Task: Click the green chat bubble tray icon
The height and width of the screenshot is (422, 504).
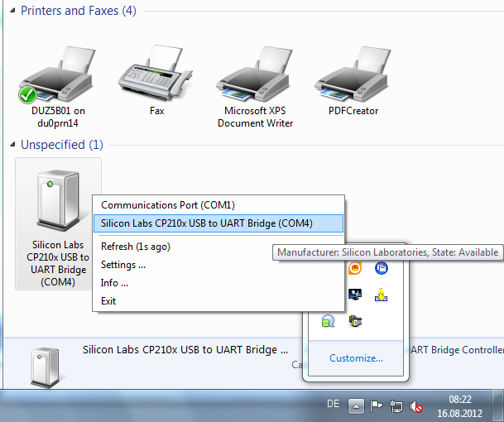Action: (328, 321)
